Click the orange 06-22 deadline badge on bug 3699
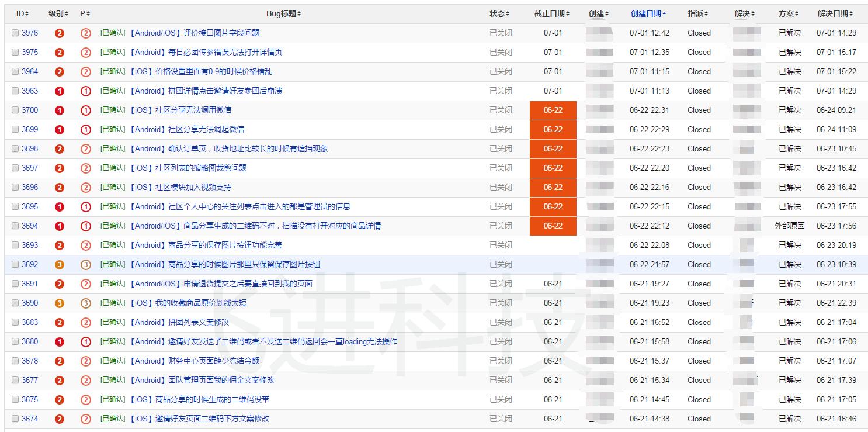 (x=553, y=129)
